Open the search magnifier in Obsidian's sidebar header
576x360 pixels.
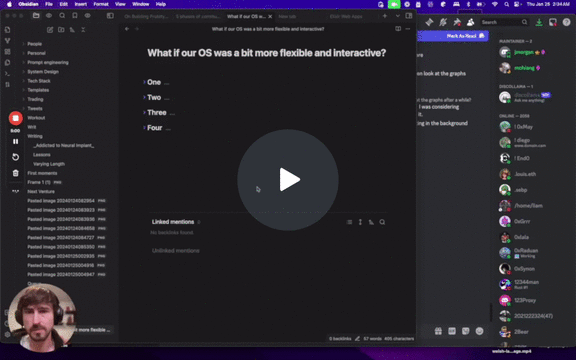pyautogui.click(x=62, y=16)
